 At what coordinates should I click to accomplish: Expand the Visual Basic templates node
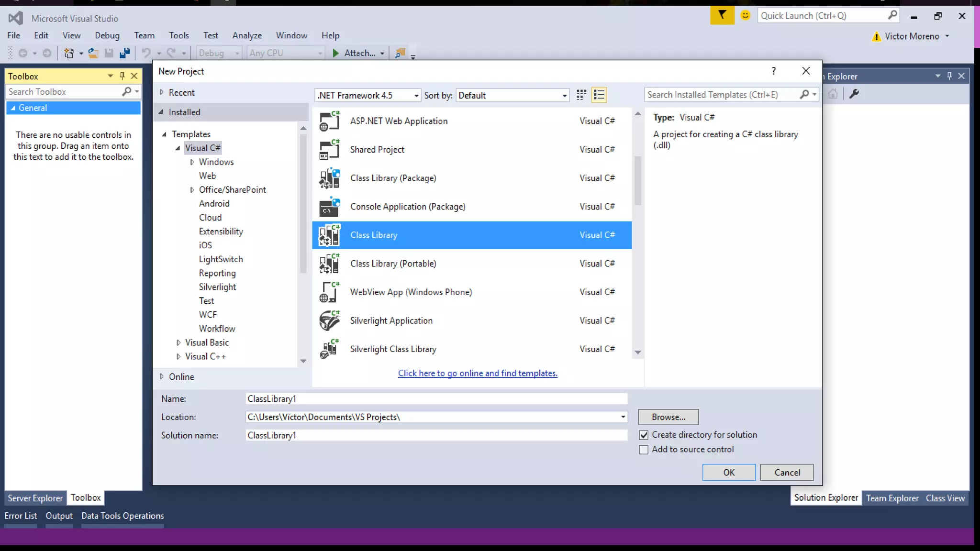coord(178,342)
